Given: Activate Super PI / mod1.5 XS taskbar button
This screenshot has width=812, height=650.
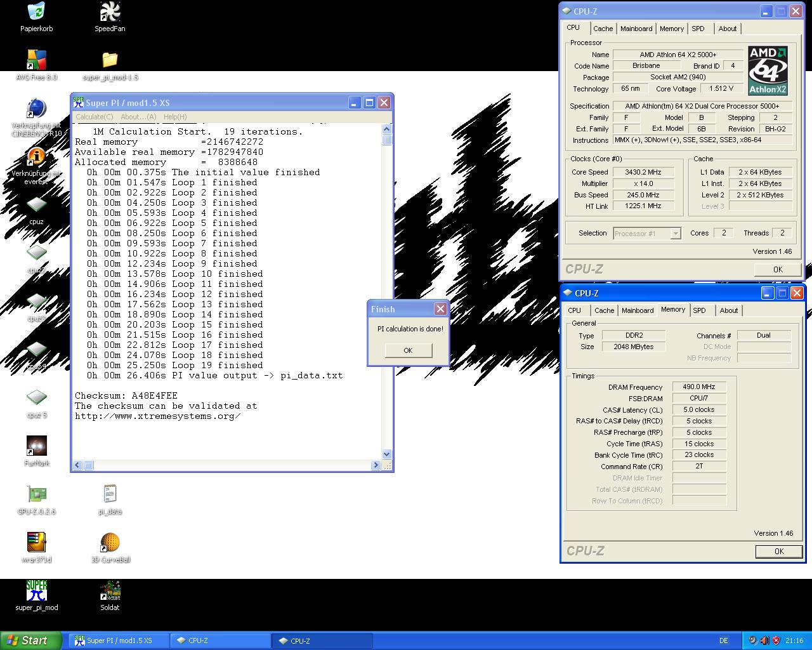Looking at the screenshot, I should click(119, 640).
